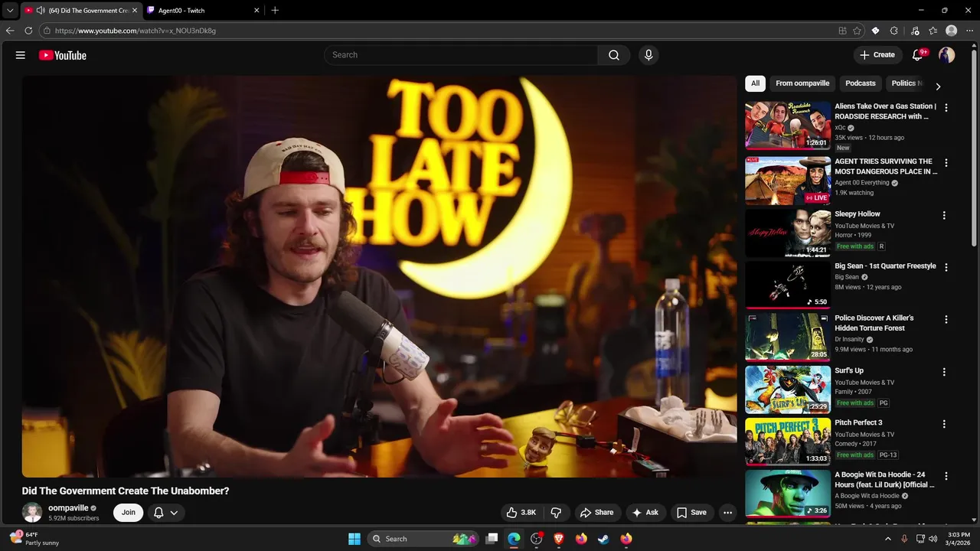Open the weather widget on taskbar
The image size is (980, 551).
pos(34,539)
